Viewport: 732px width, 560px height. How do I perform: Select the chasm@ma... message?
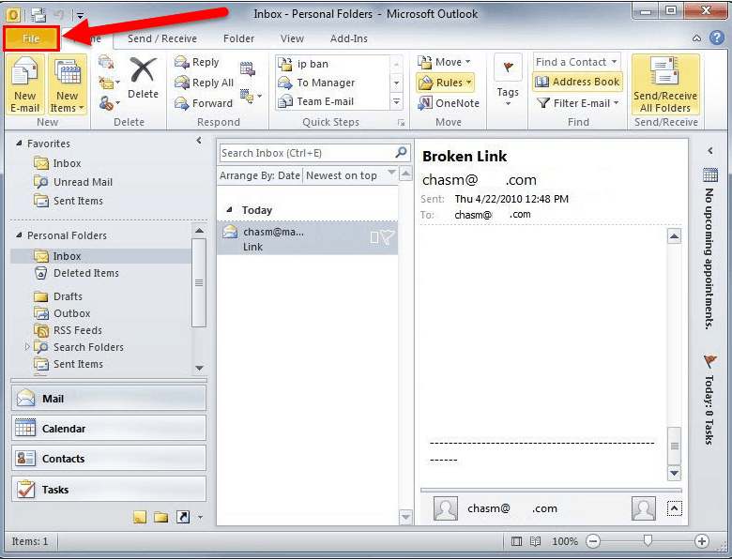tap(307, 238)
